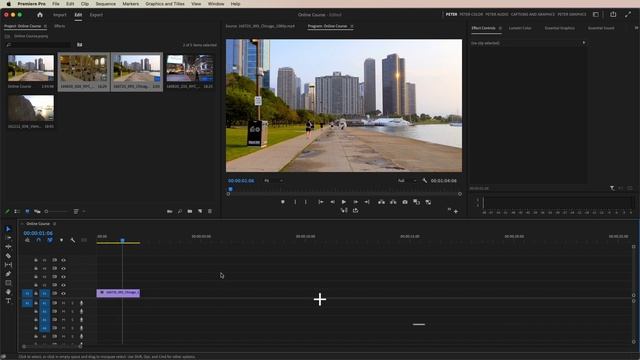Image resolution: width=640 pixels, height=360 pixels.
Task: Switch Project panel to list view
Action: [x=17, y=211]
